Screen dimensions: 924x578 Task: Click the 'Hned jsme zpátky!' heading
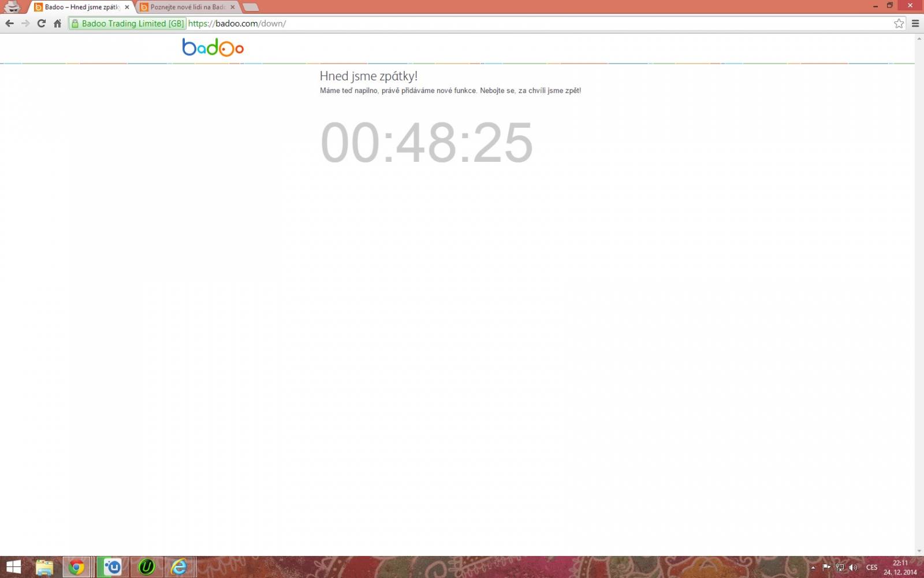[x=368, y=76]
